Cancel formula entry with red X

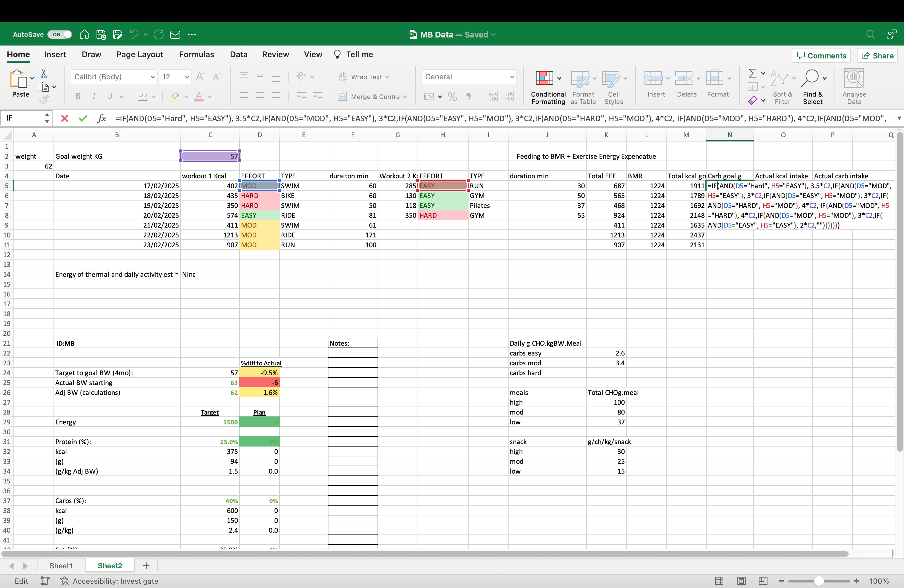click(65, 118)
